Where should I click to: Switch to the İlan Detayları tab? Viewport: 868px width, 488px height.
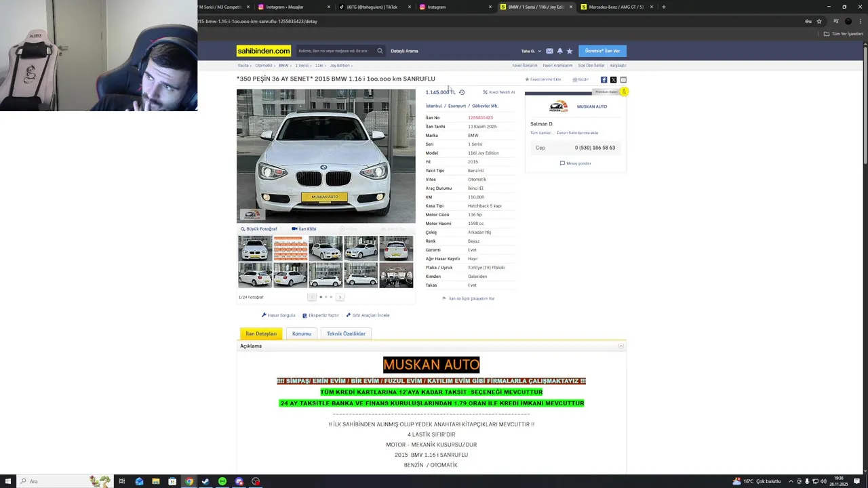(261, 333)
